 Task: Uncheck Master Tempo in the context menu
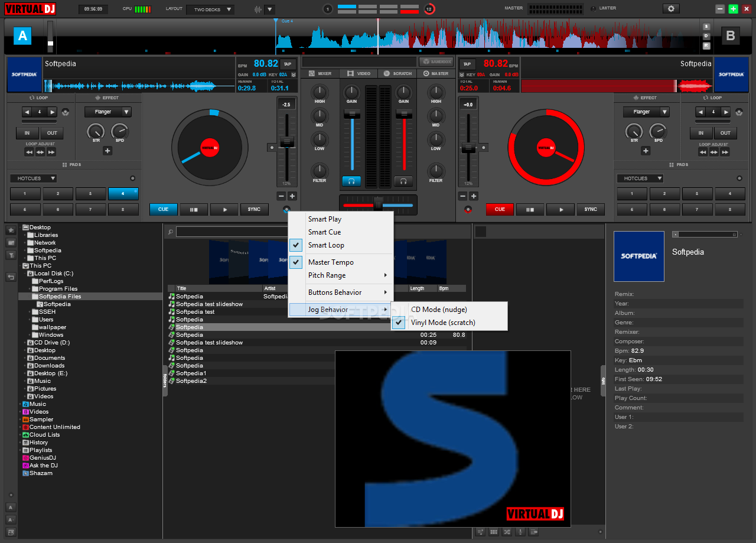pyautogui.click(x=341, y=262)
